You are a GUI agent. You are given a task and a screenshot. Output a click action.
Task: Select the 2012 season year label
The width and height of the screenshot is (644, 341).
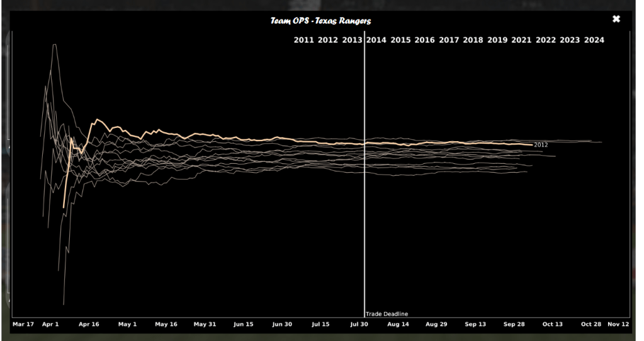(x=328, y=40)
